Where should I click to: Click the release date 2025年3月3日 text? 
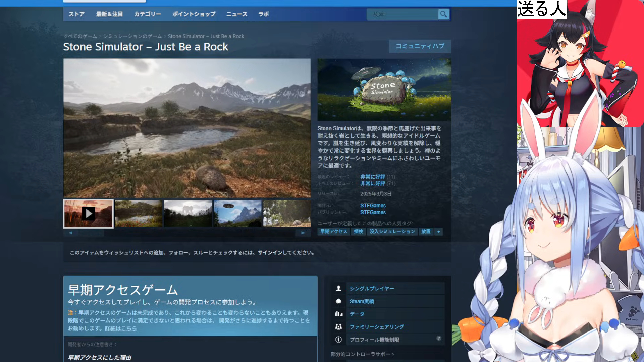pyautogui.click(x=376, y=194)
